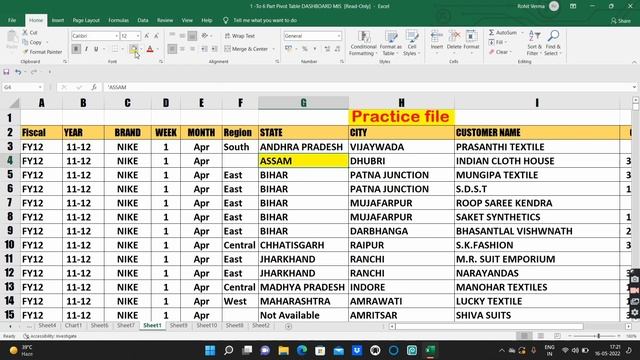Expand the formula bar
Screen dimensions: 640x360
[x=634, y=87]
